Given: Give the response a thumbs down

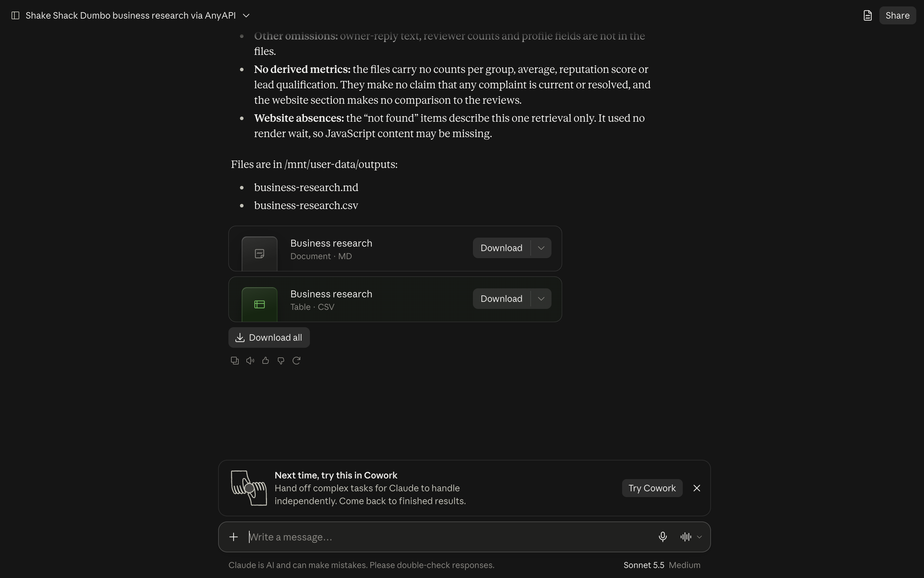Looking at the screenshot, I should click(x=281, y=361).
